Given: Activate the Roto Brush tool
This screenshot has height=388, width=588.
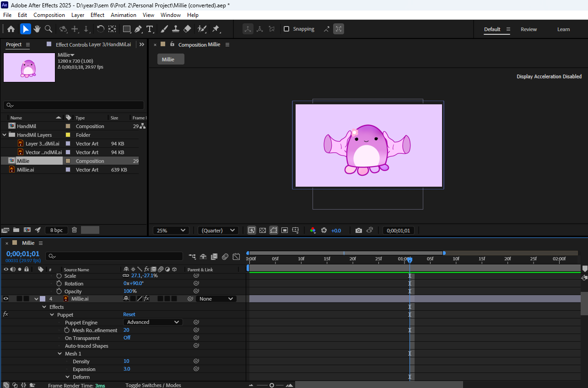Looking at the screenshot, I should (x=202, y=29).
